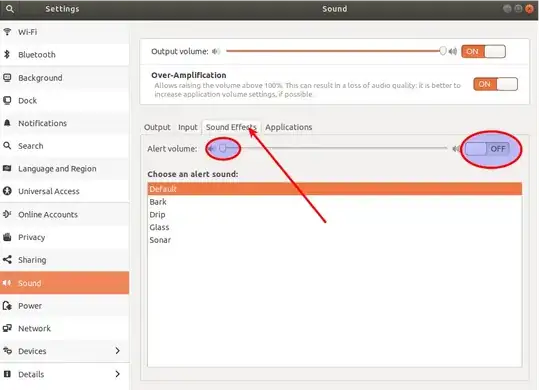Select the Bluetooth icon in sidebar
This screenshot has height=390, width=540.
[x=7, y=54]
